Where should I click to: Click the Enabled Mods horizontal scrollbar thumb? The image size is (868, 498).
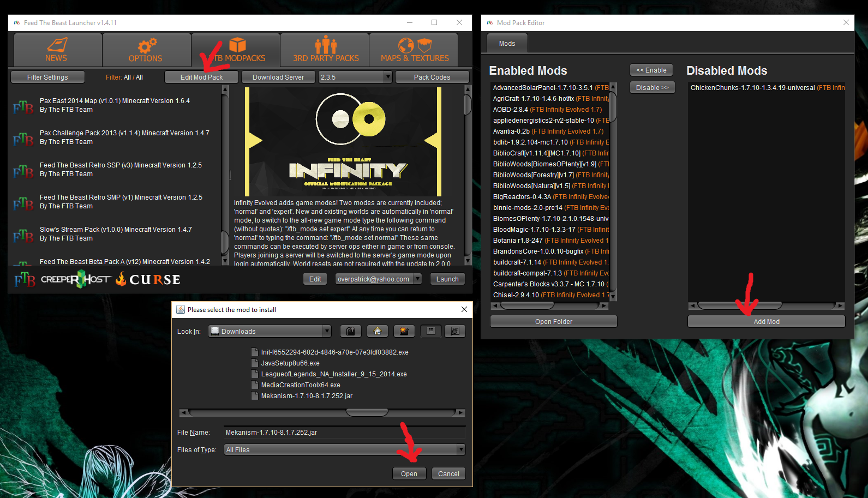(x=528, y=306)
